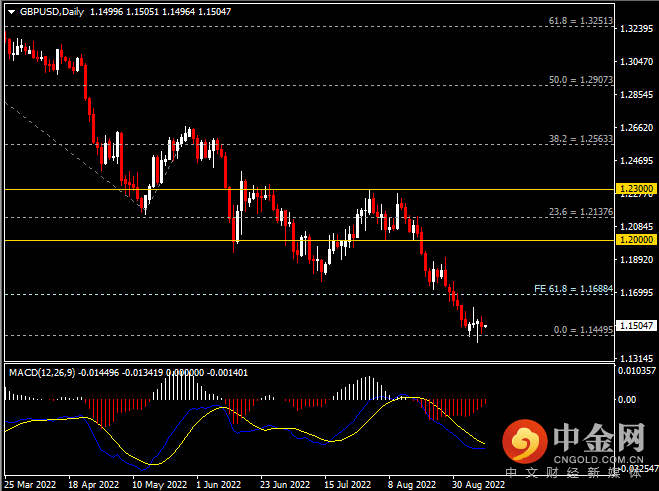Click the current price marker 1.15047
Viewport: 659px width, 491px height.
point(637,325)
